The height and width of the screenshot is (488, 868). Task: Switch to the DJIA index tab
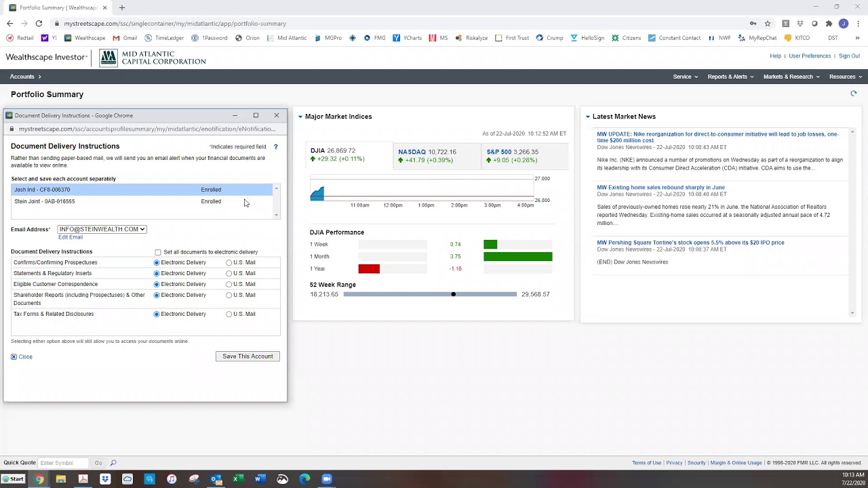point(349,155)
